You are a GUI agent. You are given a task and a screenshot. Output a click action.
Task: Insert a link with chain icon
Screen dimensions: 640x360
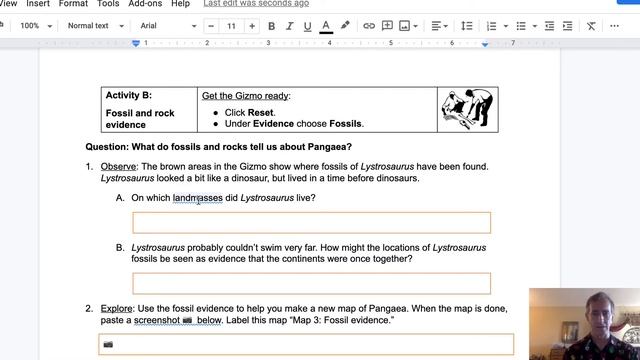coord(369,26)
